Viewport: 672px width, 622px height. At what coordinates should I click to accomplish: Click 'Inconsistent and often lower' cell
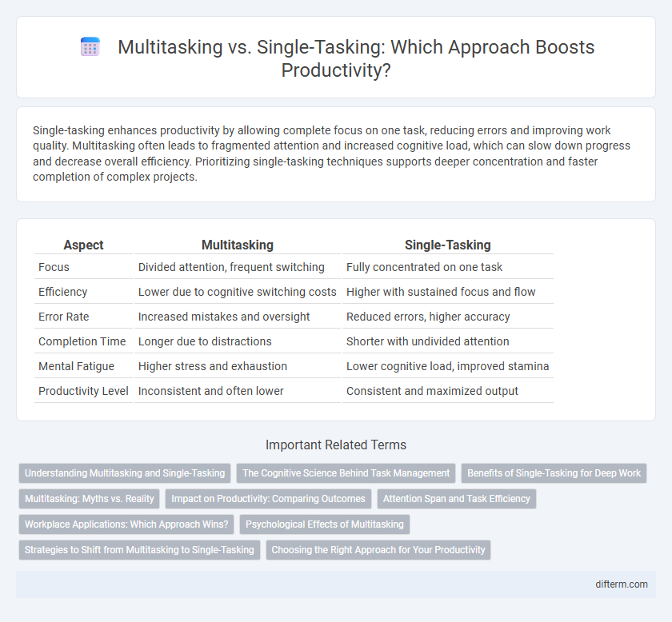238,391
